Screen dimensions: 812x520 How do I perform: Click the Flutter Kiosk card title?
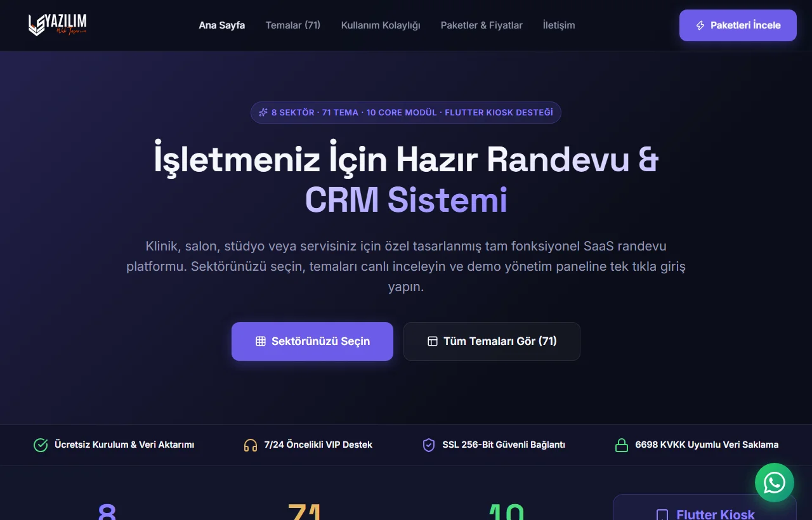tap(716, 514)
